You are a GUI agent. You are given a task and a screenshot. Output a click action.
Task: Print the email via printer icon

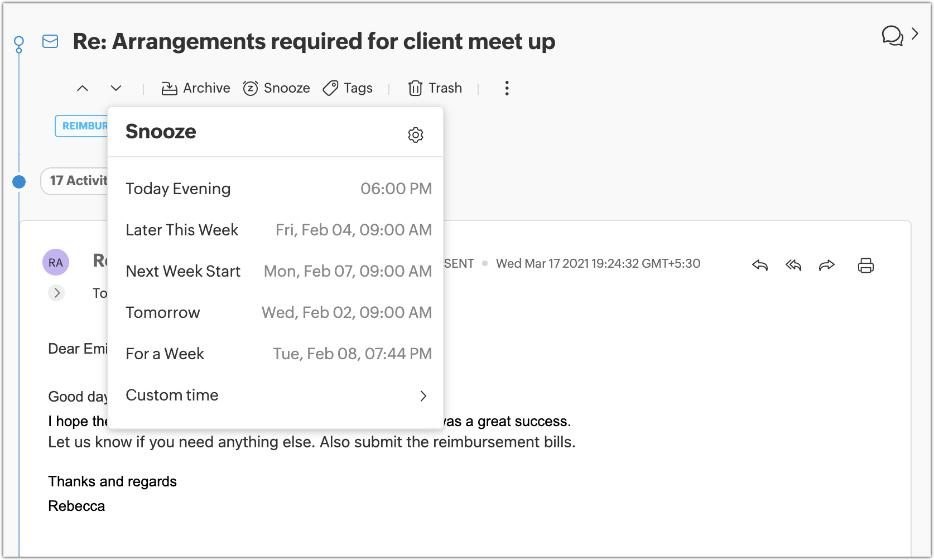865,265
